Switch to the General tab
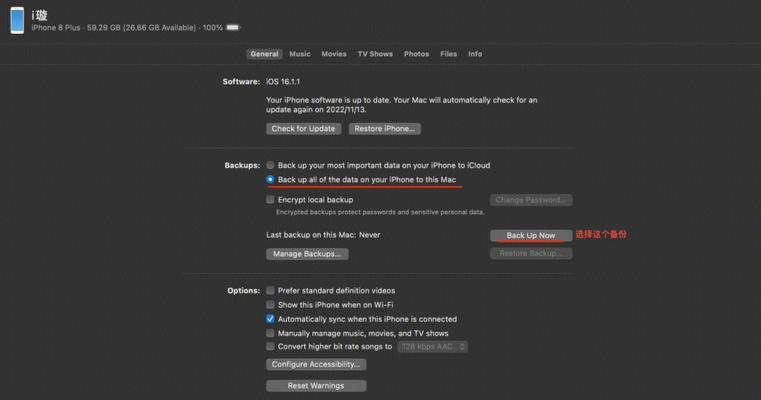Image resolution: width=761 pixels, height=400 pixels. click(x=265, y=54)
